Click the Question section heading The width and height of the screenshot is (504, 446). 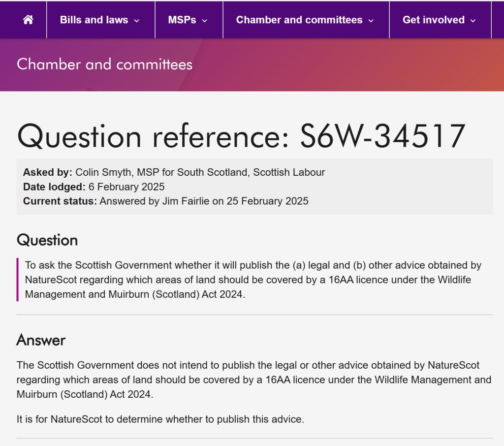47,240
